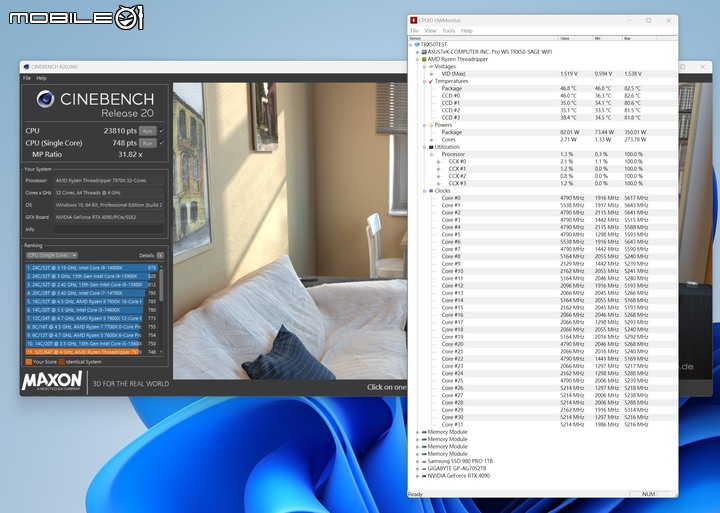Click the Info input field in Your System
This screenshot has width=720, height=513.
point(109,229)
